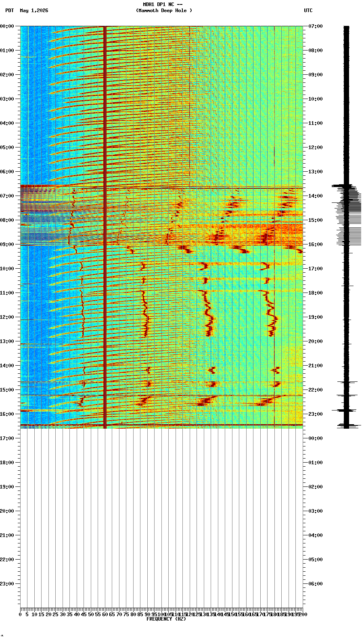
Task: Click 04:00 on the UTC time axis
Action: pyautogui.click(x=316, y=535)
